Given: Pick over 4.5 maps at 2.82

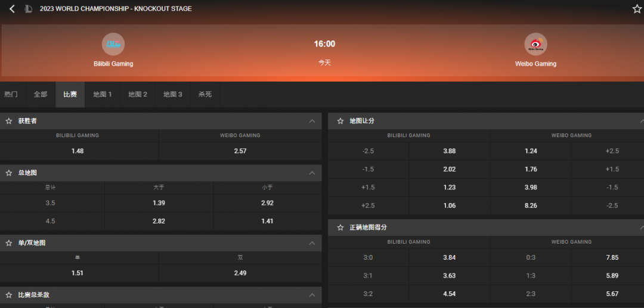Looking at the screenshot, I should click(x=159, y=221).
